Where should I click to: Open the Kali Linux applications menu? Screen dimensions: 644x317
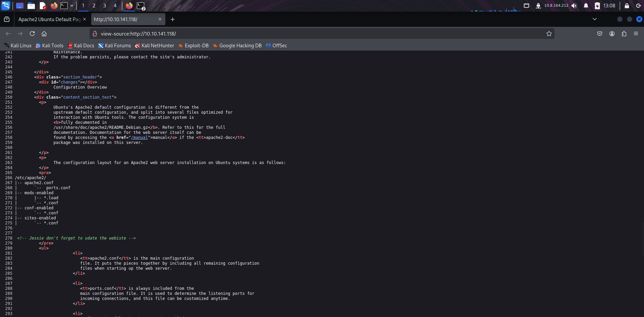coord(5,6)
